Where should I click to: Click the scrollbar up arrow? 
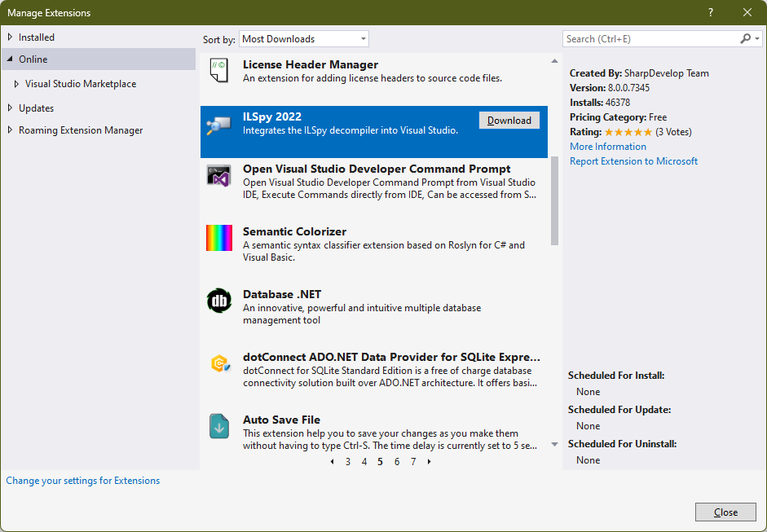[x=554, y=61]
